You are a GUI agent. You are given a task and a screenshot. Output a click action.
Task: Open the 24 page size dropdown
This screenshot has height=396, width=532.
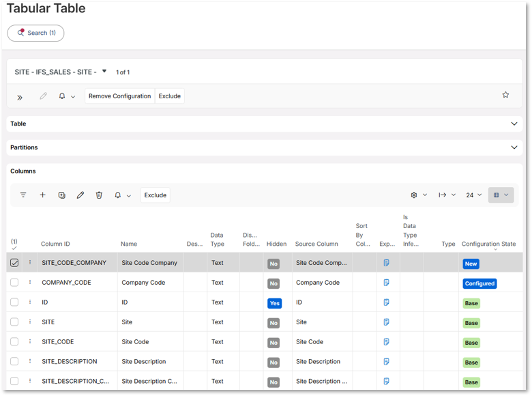(473, 195)
